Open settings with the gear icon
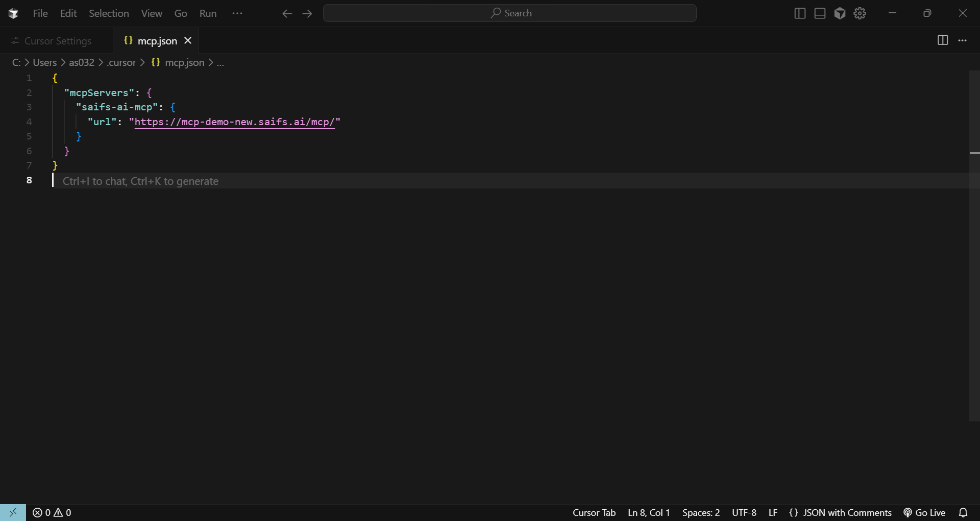The image size is (980, 521). coord(860,13)
